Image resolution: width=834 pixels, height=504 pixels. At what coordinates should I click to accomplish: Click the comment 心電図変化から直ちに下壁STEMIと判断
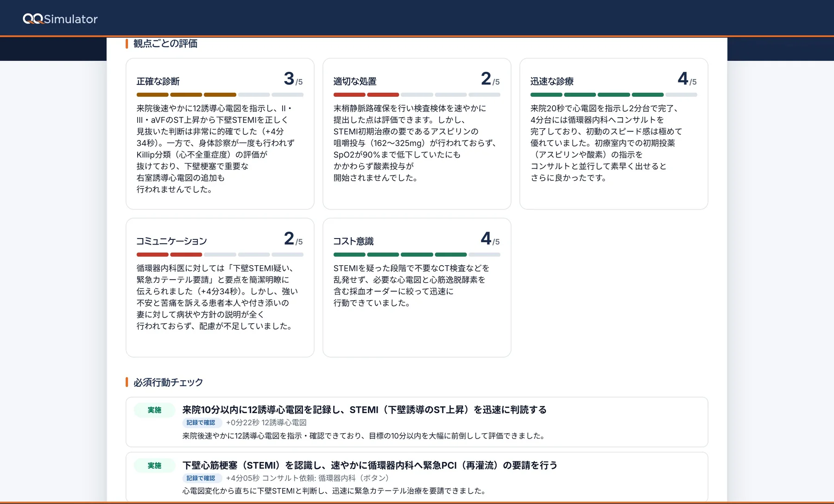(335, 491)
